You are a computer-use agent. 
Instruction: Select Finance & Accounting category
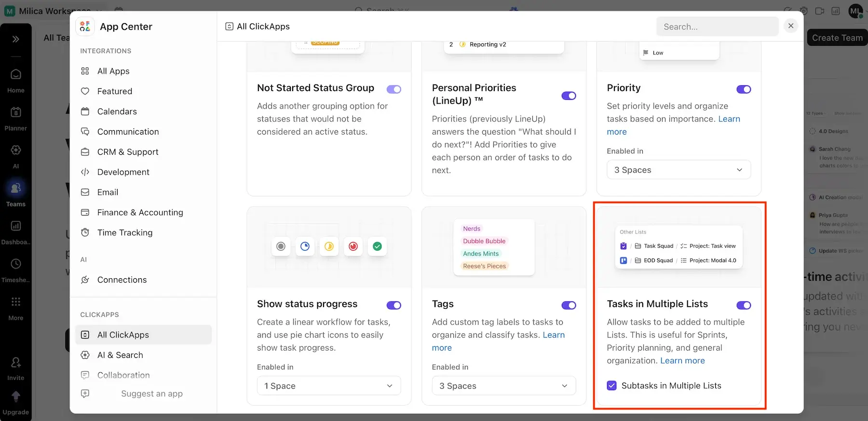(x=143, y=213)
